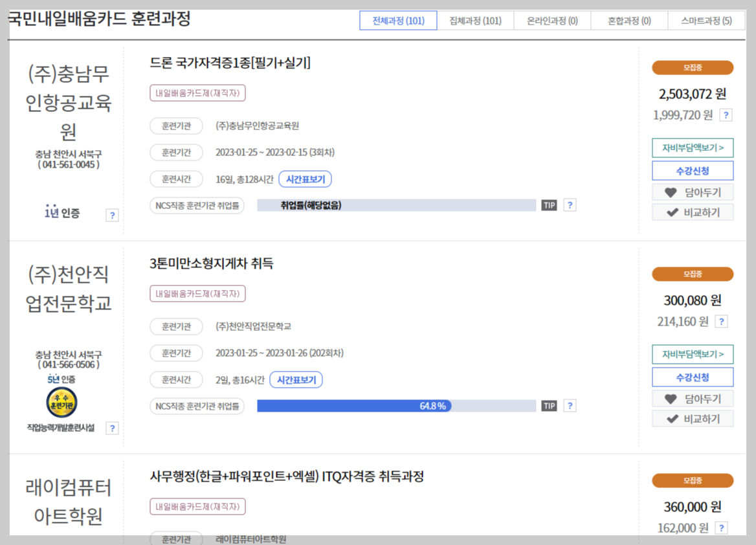
Task: Click the 우수훈련기관 gold badge
Action: 61,402
